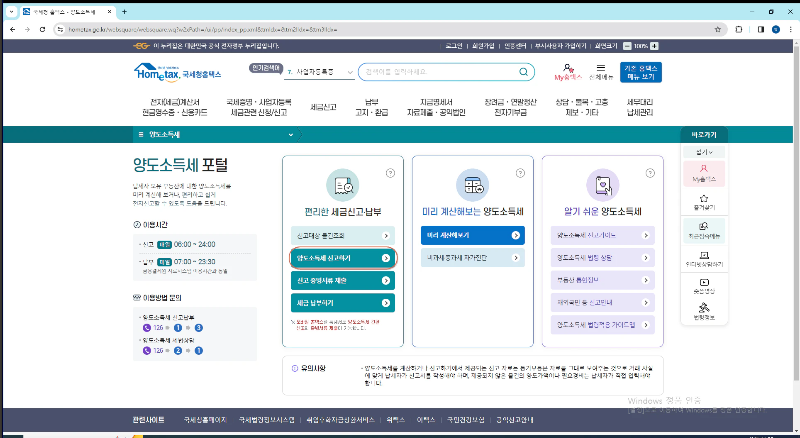This screenshot has height=438, width=800.
Task: Click the receipt icon on 세금신고·납부 card
Action: tap(343, 185)
